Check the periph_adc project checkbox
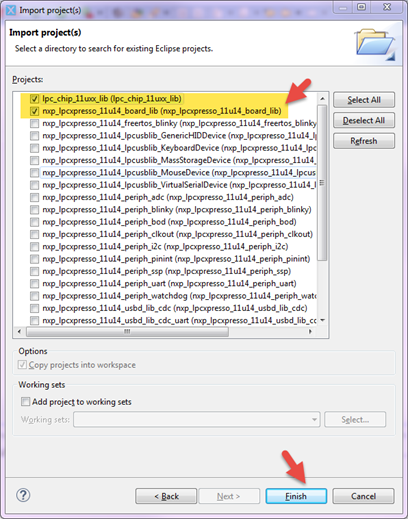Image resolution: width=408 pixels, height=519 pixels. click(x=34, y=197)
